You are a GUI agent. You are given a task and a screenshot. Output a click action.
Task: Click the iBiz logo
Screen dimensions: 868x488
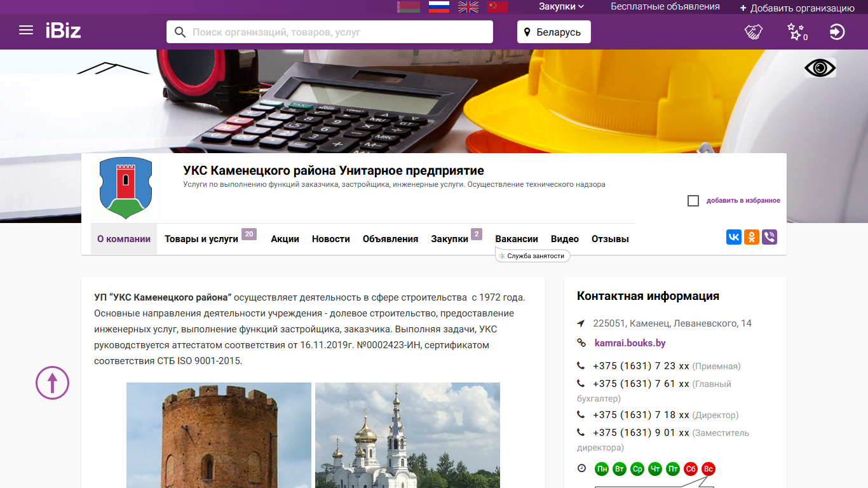click(63, 30)
